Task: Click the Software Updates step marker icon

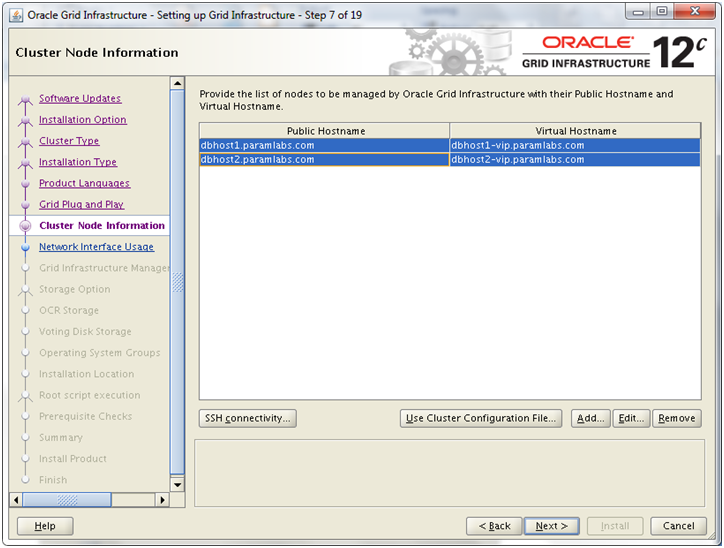Action: (25, 99)
